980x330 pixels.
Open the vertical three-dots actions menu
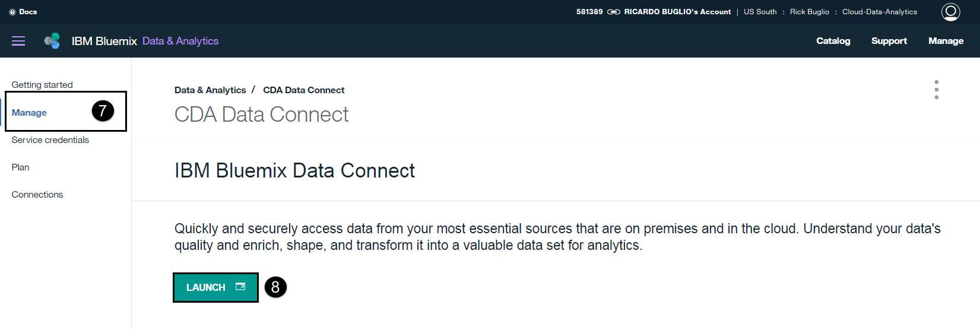point(936,90)
